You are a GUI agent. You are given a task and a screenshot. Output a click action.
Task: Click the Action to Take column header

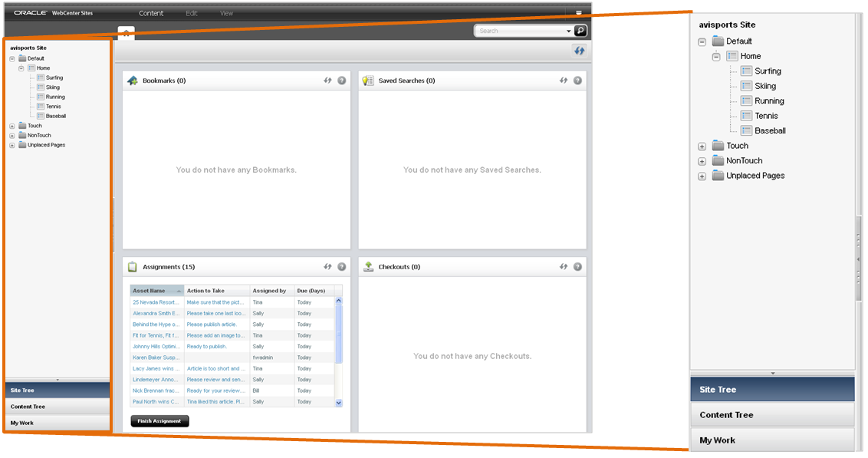pyautogui.click(x=217, y=291)
